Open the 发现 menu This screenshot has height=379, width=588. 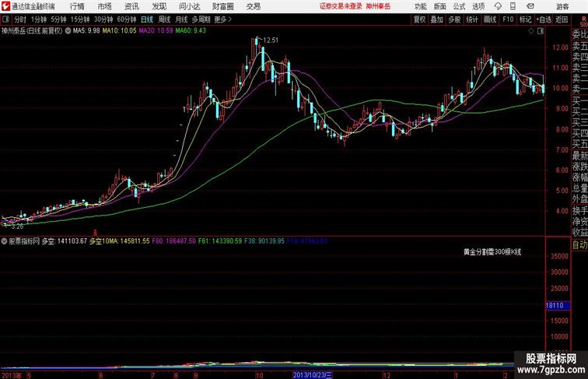[x=159, y=6]
